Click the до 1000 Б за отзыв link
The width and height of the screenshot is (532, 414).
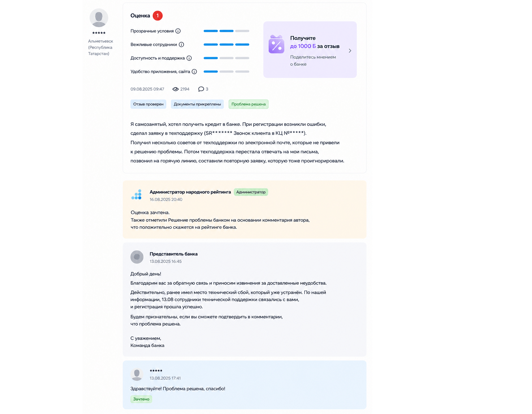click(x=315, y=46)
